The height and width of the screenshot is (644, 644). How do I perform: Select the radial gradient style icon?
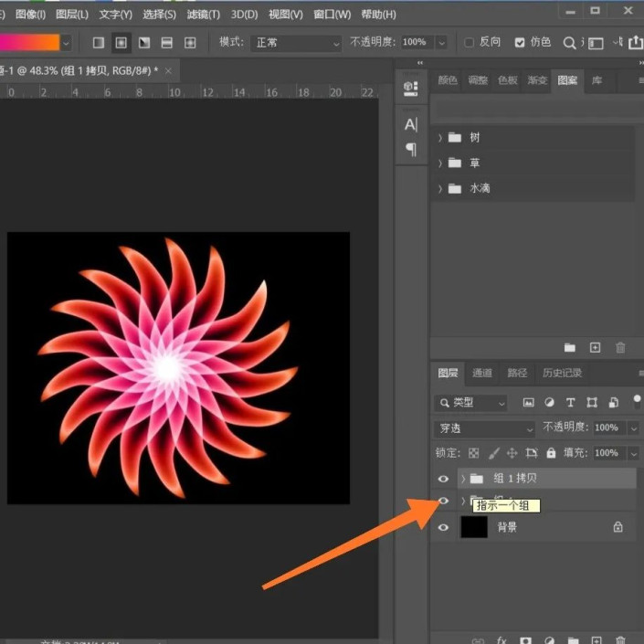pyautogui.click(x=121, y=43)
